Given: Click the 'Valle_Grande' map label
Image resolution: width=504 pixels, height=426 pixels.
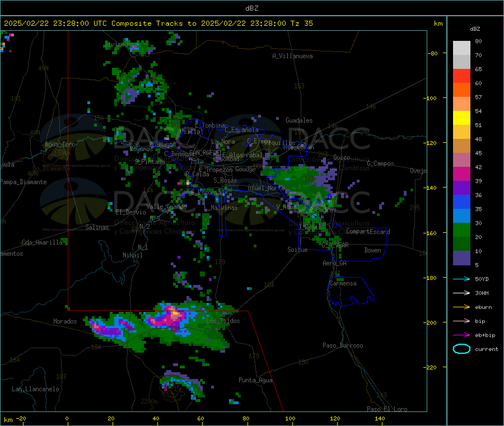Looking at the screenshot, I should pos(166,207).
